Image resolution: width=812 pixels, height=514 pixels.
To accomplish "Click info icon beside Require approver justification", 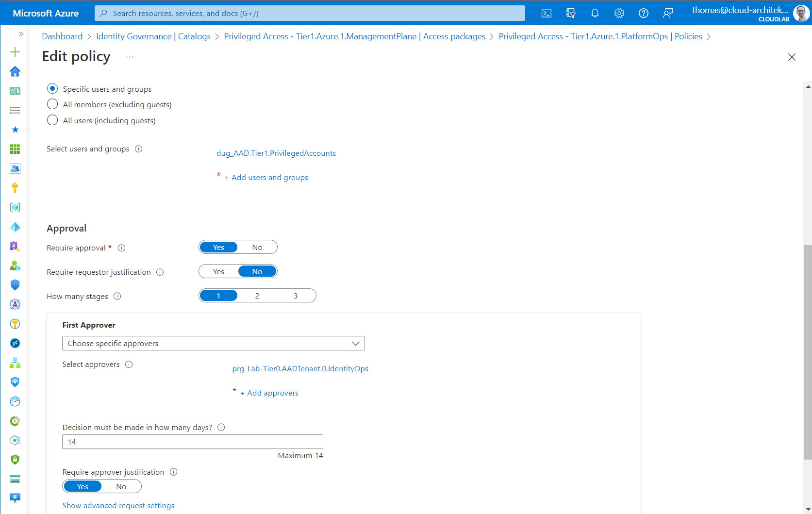I will 174,472.
